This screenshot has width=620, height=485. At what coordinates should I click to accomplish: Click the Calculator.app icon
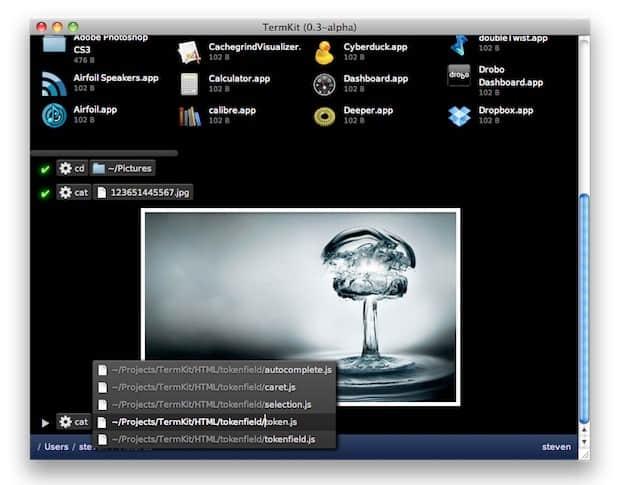click(189, 84)
